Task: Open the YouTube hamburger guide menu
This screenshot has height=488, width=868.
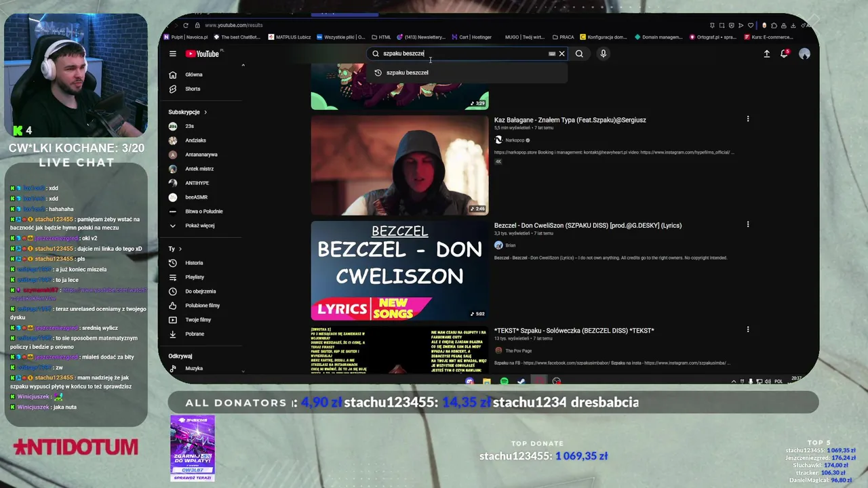Action: 173,54
